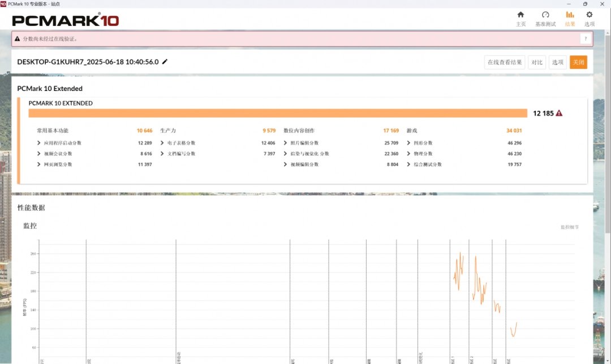Expand 电子表格分数 score row
Screen dimensions: 611x364
tap(162, 143)
